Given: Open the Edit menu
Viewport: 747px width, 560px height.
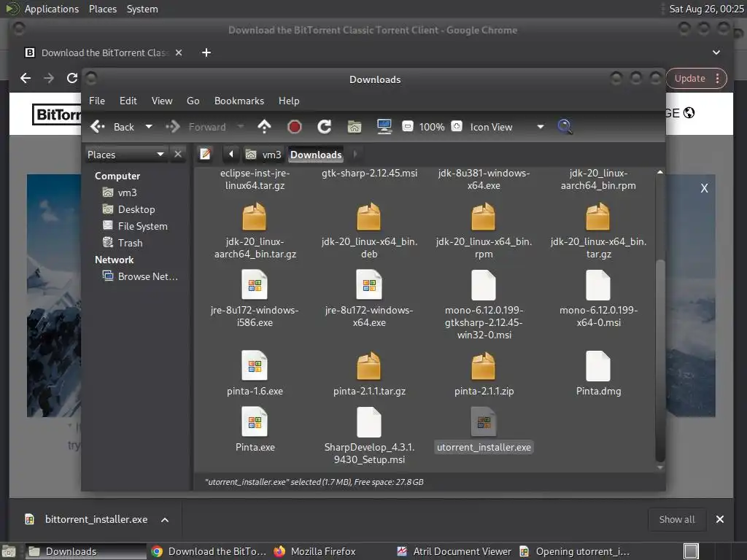Looking at the screenshot, I should [128, 101].
